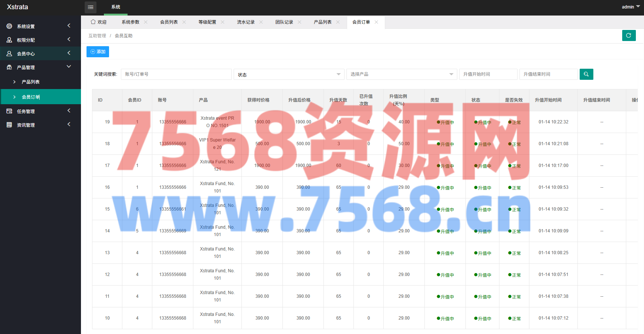
Task: Close the 会员订单 tab
Action: tap(376, 22)
